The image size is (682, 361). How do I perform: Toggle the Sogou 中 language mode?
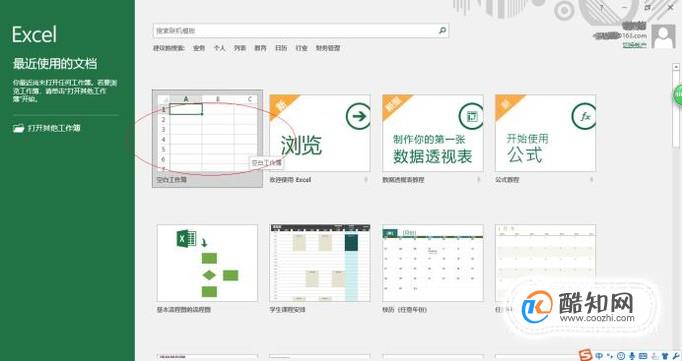click(599, 356)
